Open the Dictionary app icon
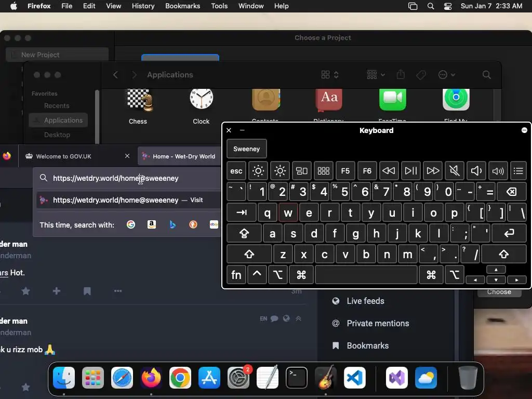 coord(329,100)
